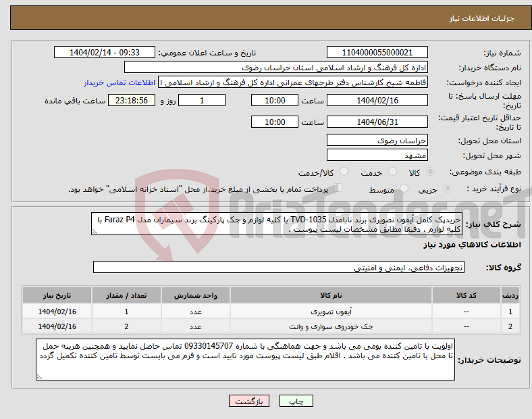
Task: Open the اطلاعات تماس خریدار link
Action: pyautogui.click(x=119, y=82)
